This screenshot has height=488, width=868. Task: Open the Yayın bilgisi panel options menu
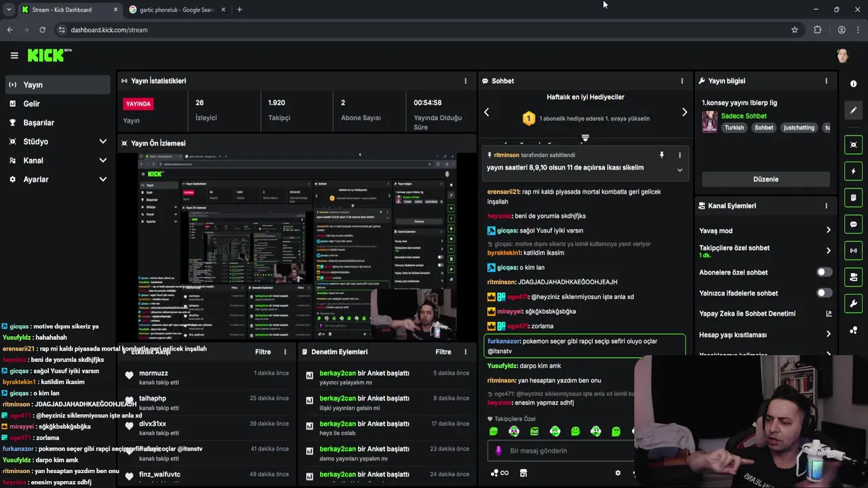826,81
